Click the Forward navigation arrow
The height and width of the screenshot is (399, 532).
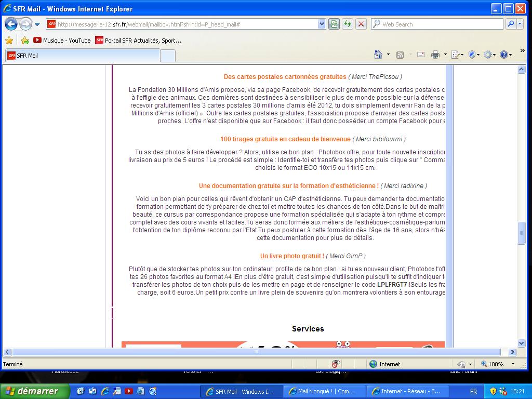pos(25,24)
